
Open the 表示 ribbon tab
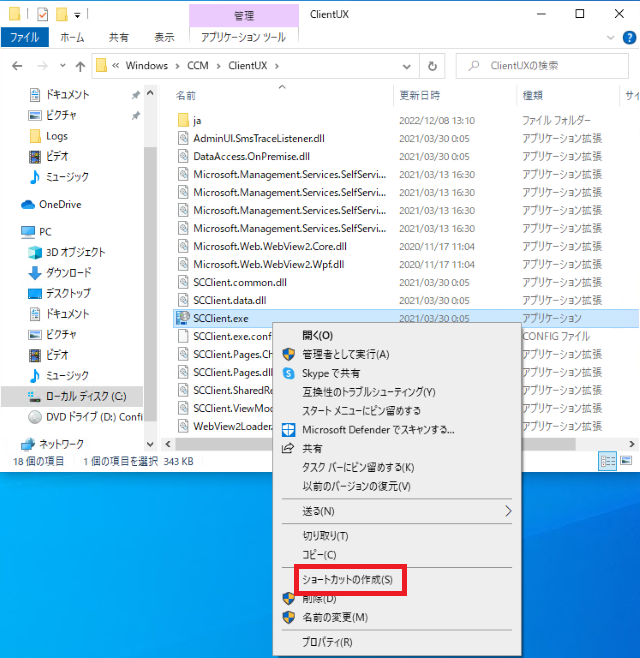click(x=164, y=38)
